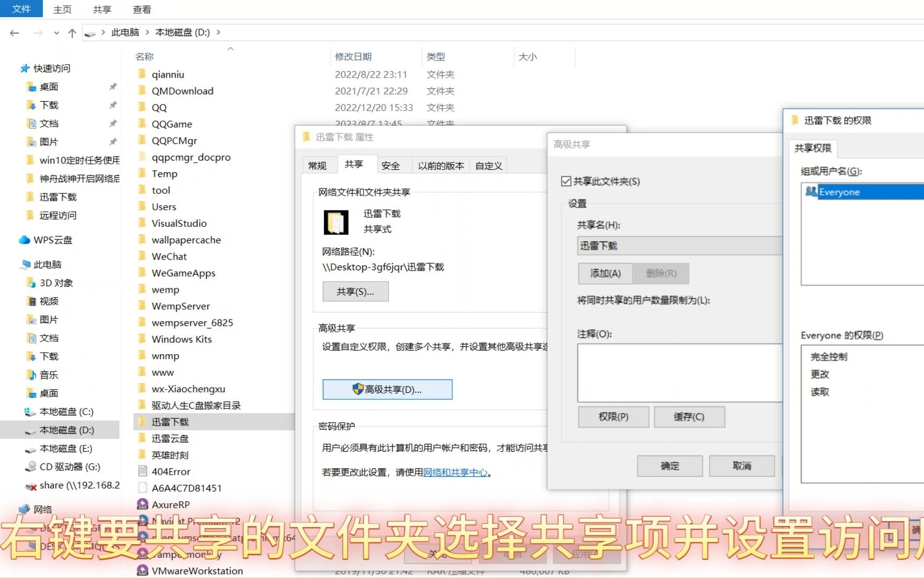Click the forward navigation arrow
The height and width of the screenshot is (578, 924).
point(38,33)
